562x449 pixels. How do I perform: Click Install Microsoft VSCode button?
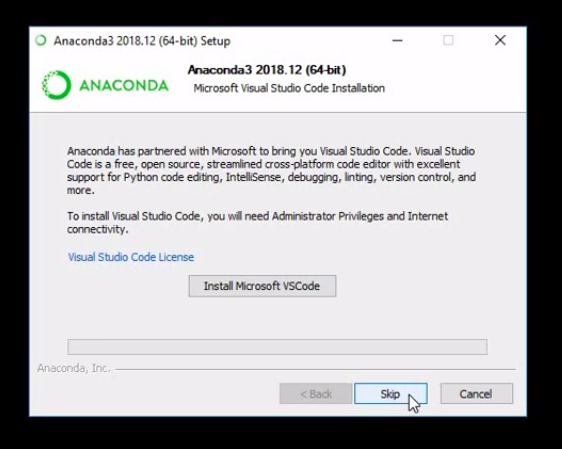262,286
